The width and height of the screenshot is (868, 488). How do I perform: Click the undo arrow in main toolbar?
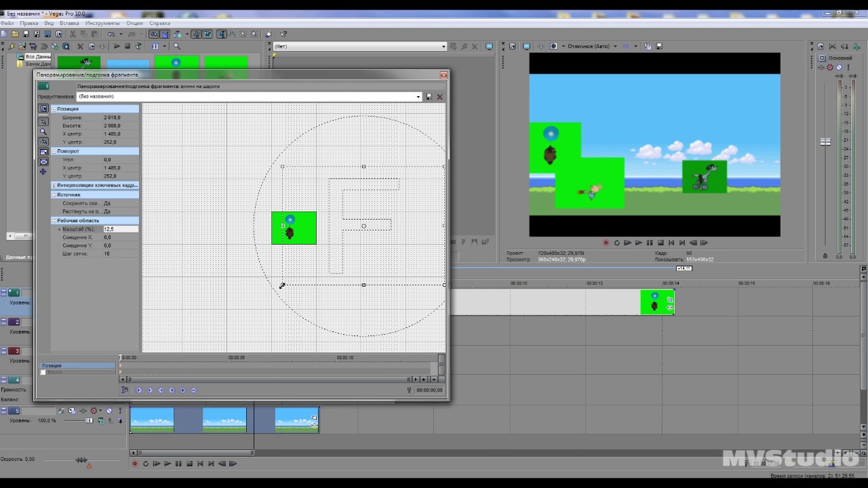click(110, 34)
